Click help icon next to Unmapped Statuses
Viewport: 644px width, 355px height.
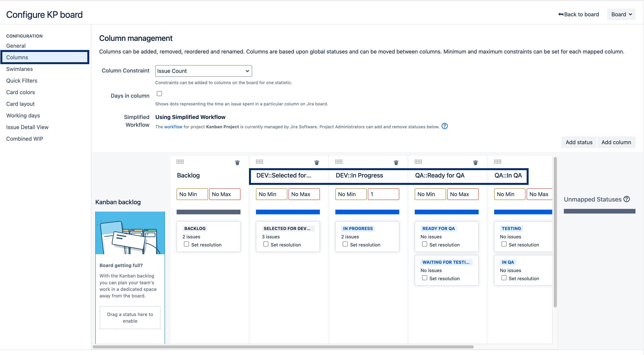coord(627,199)
